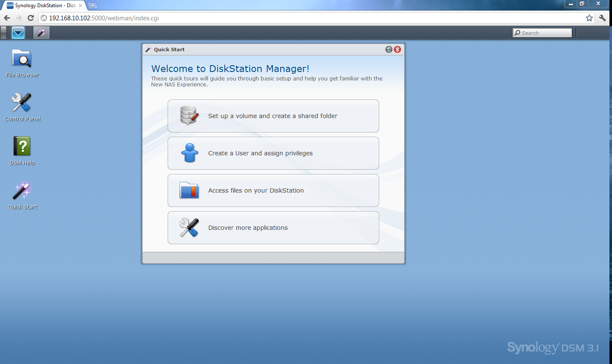Choose Set up a volume and shared folder
This screenshot has height=364, width=612.
(x=273, y=116)
